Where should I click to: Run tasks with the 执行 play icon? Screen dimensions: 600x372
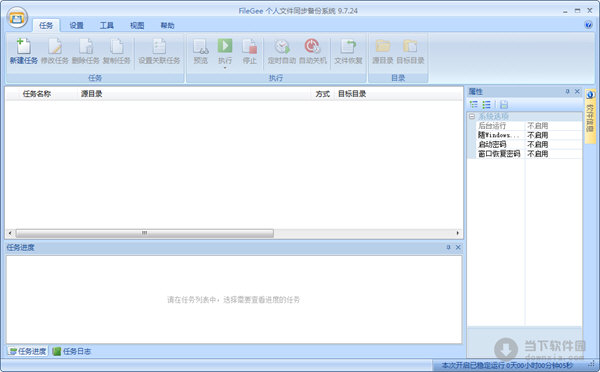tap(225, 46)
